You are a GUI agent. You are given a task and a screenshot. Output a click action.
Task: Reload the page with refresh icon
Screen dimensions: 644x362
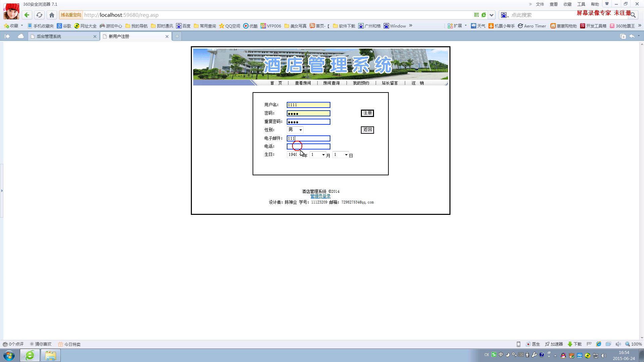pyautogui.click(x=39, y=15)
